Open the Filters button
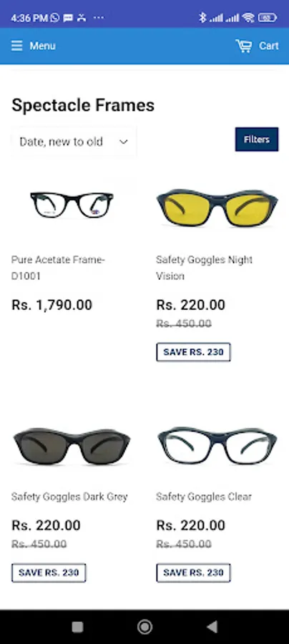289x644 pixels. point(257,140)
